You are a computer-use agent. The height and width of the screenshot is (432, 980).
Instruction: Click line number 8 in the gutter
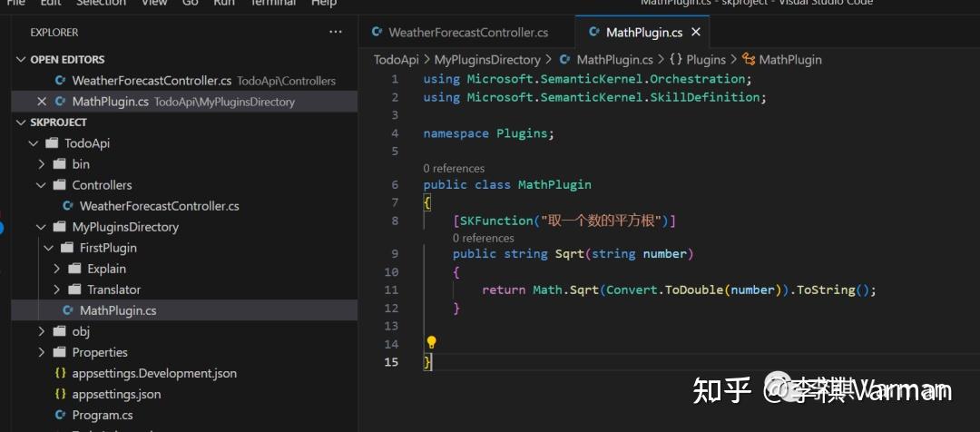(395, 221)
